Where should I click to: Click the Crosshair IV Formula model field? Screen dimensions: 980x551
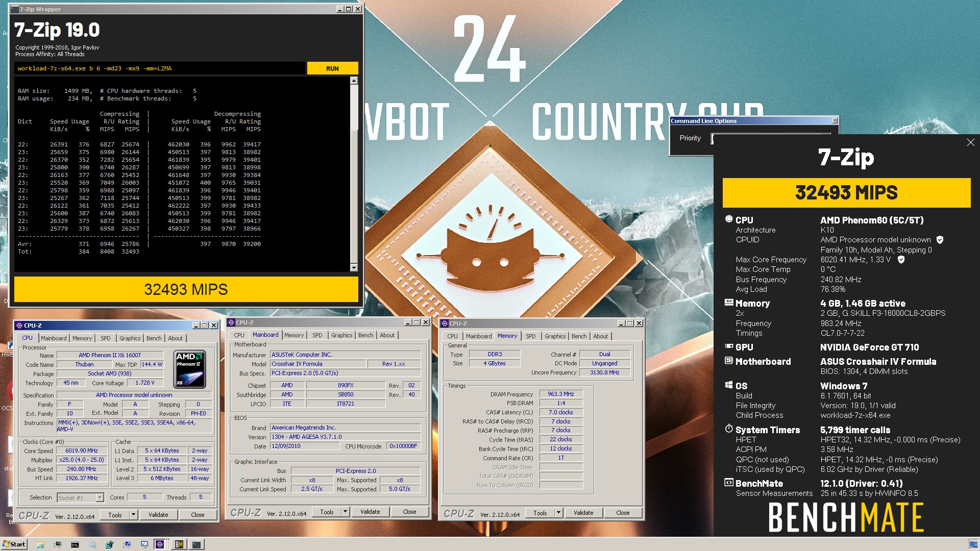[x=318, y=364]
